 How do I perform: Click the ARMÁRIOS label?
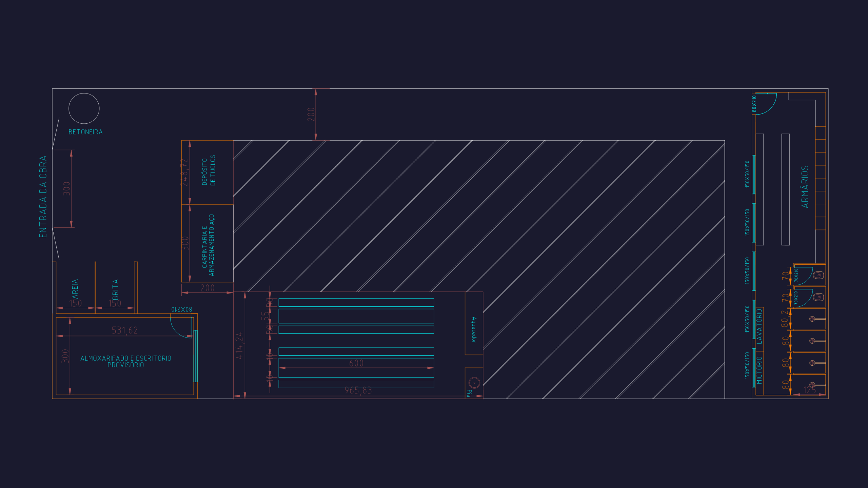pos(805,187)
